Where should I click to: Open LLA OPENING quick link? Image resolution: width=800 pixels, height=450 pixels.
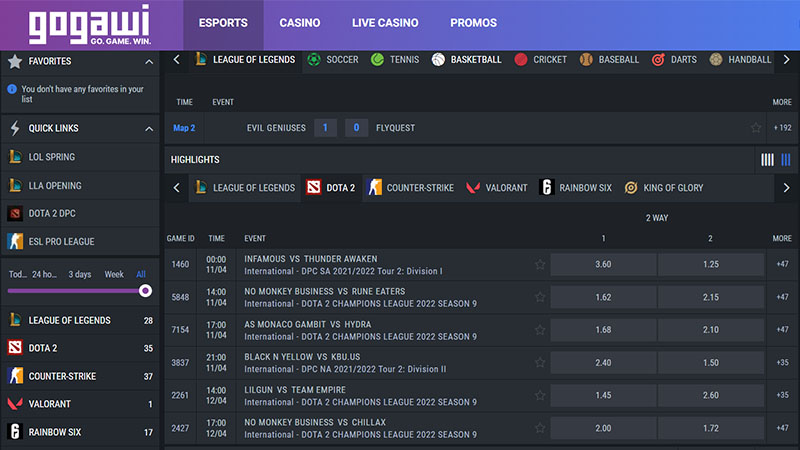coord(81,185)
